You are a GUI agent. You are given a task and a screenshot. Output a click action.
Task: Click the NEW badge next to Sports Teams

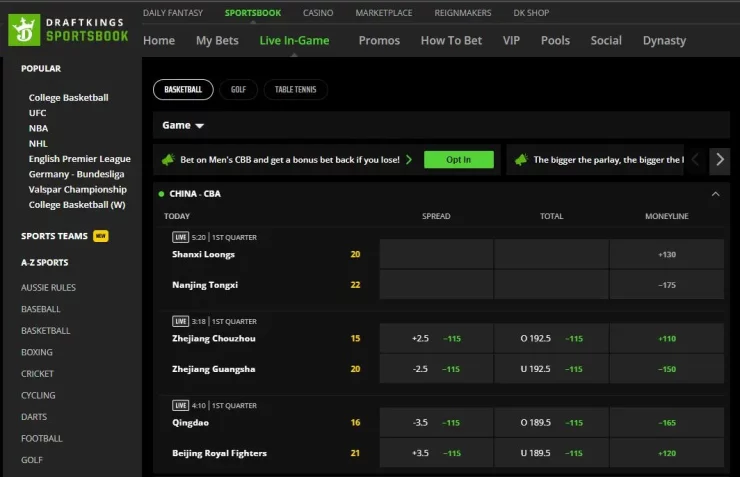101,236
